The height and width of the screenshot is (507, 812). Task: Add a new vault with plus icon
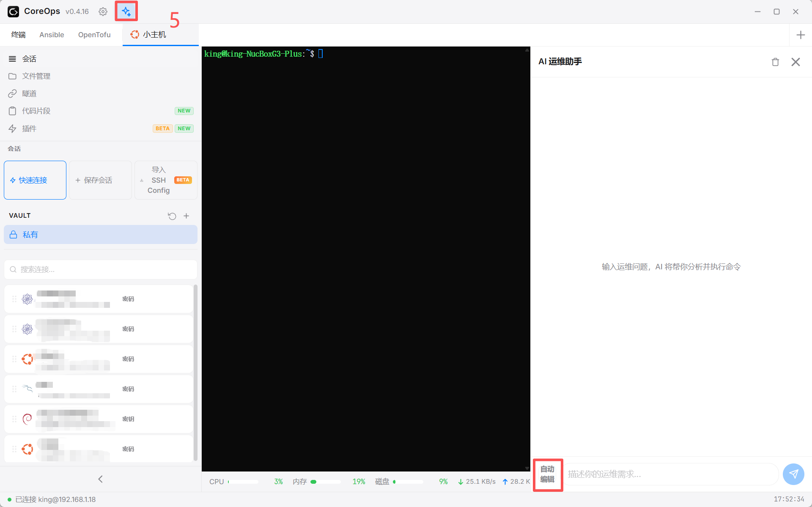(186, 216)
